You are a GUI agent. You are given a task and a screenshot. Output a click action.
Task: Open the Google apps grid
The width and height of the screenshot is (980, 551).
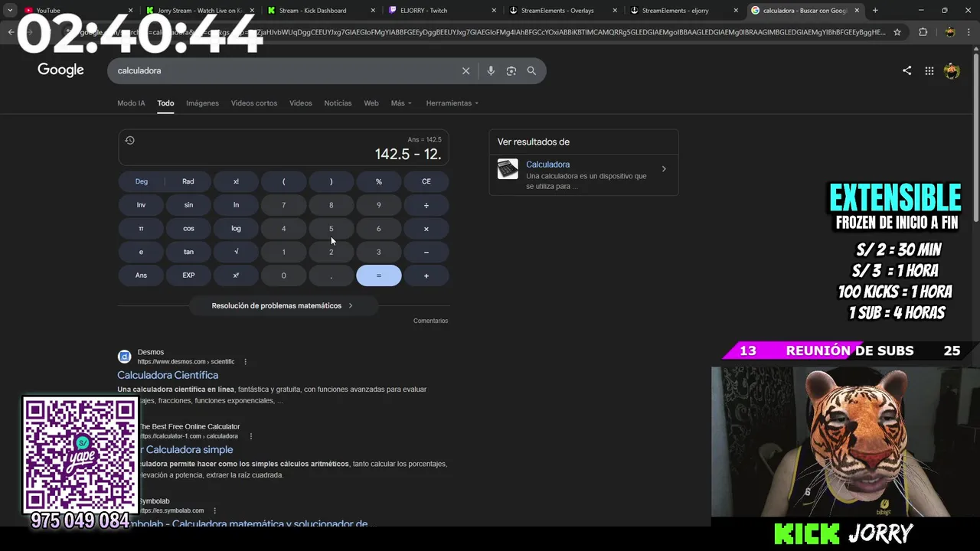click(x=929, y=70)
